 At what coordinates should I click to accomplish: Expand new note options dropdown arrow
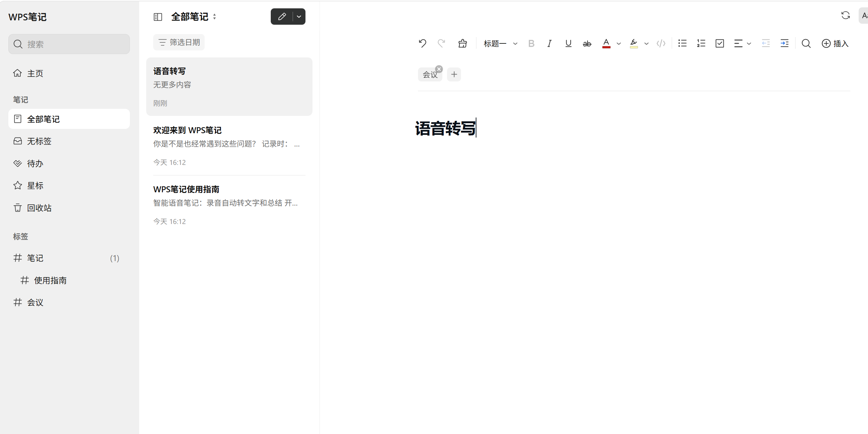coord(299,16)
